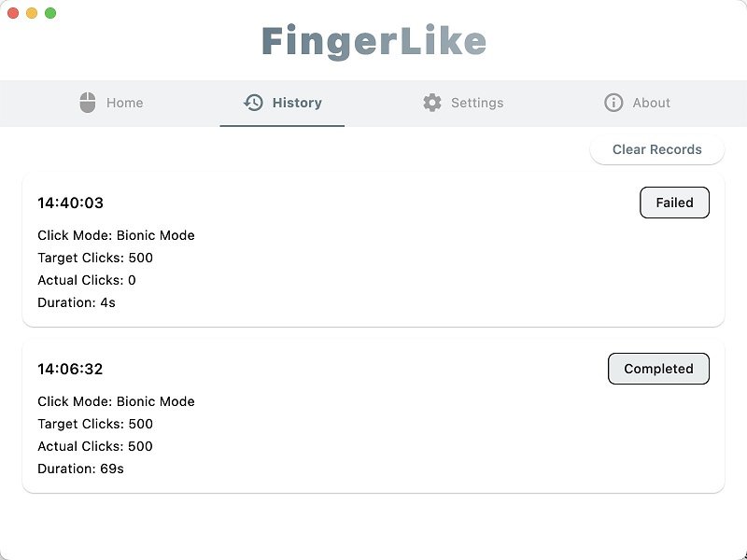Select the History tab label
The height and width of the screenshot is (560, 747).
(x=297, y=103)
